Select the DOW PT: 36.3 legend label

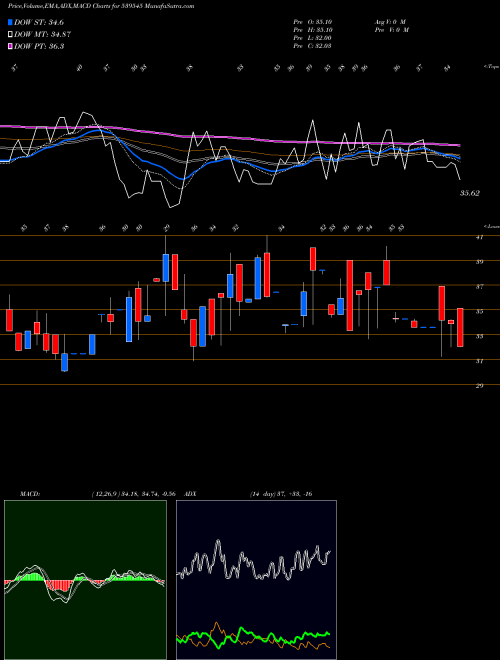click(39, 46)
